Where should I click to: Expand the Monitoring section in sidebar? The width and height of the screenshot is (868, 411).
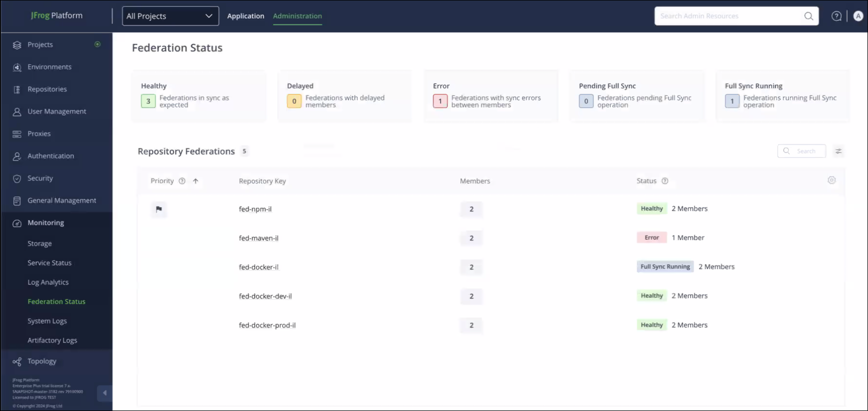click(x=46, y=222)
